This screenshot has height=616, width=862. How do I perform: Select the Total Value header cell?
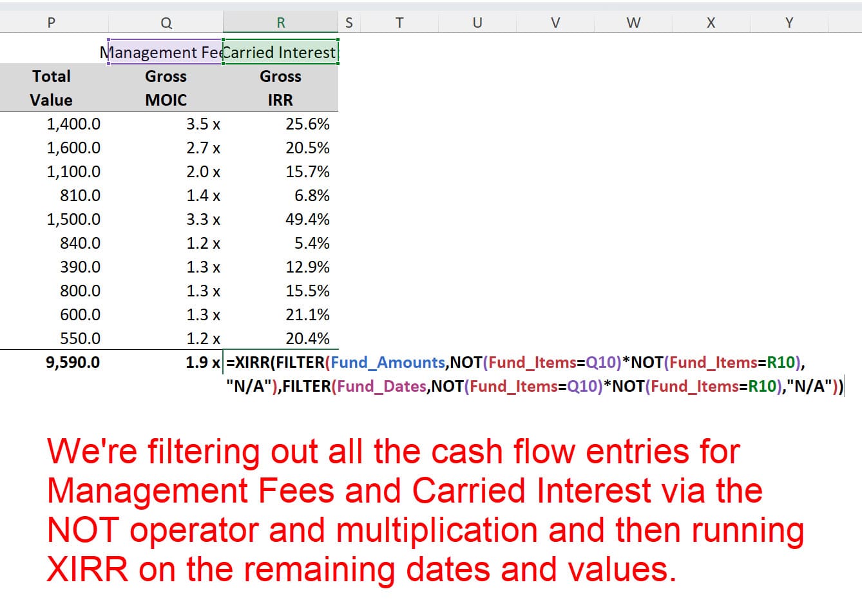51,88
